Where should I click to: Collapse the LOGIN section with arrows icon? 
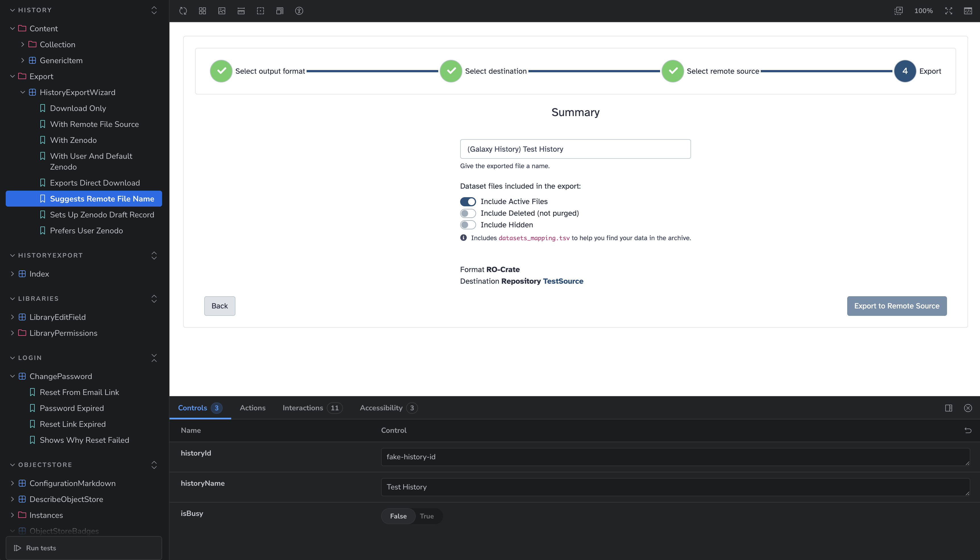coord(154,358)
